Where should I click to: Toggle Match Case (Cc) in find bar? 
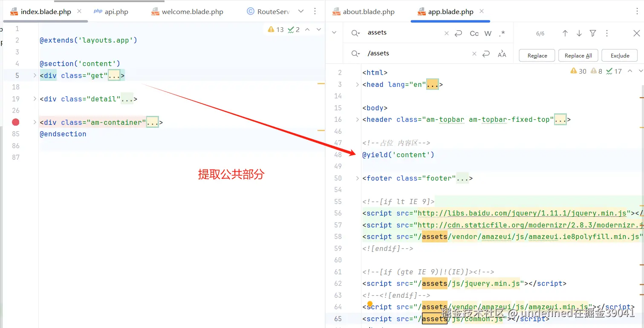tap(474, 33)
